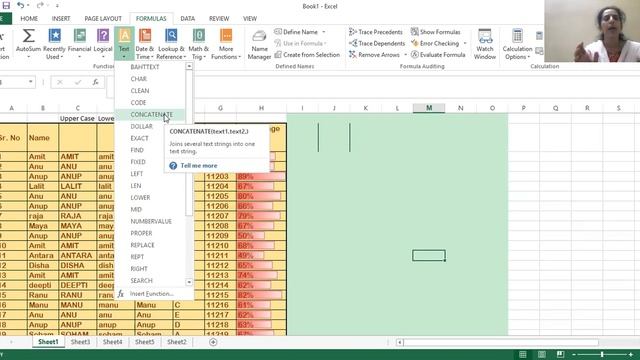
Task: Click the zoom slider handle
Action: pos(602,355)
